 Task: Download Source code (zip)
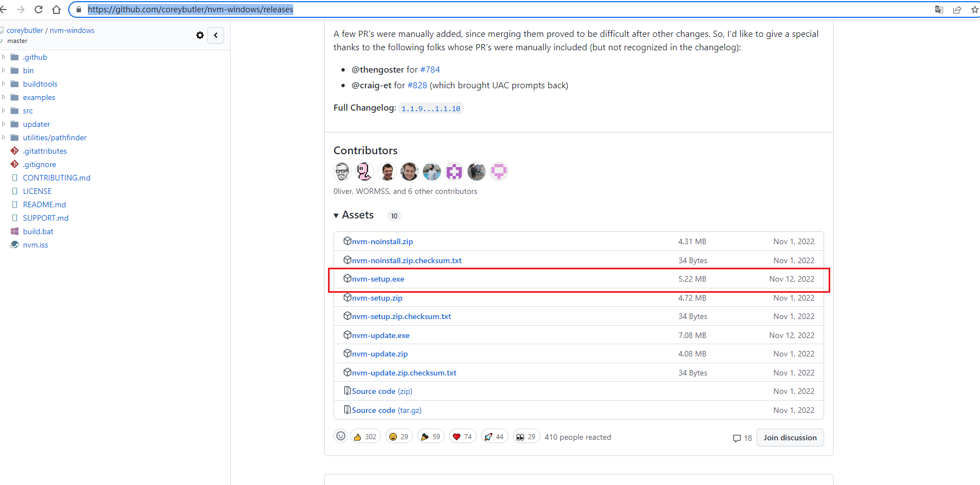pos(382,391)
